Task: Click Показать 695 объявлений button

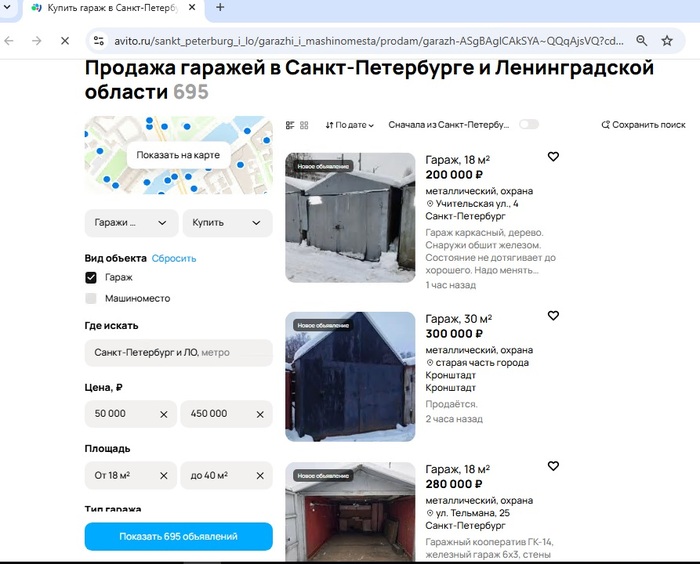Action: coord(179,536)
